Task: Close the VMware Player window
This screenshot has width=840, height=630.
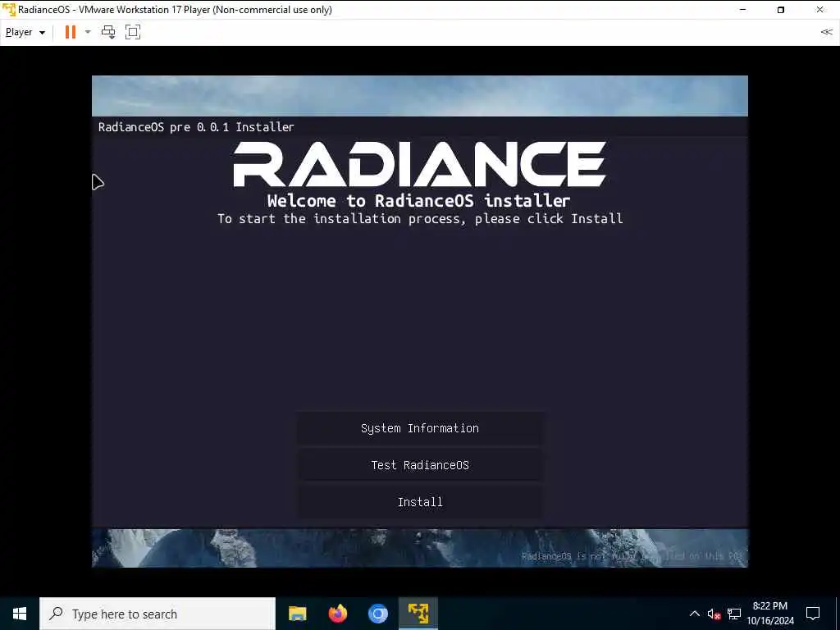Action: (x=819, y=10)
